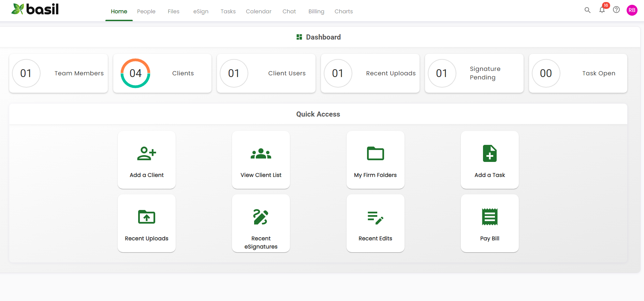The image size is (644, 301).
Task: Click the Add a Client person-plus icon
Action: pyautogui.click(x=147, y=153)
